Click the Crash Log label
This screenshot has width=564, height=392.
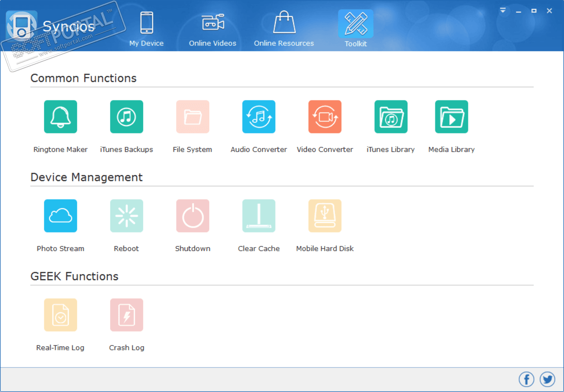click(x=126, y=348)
